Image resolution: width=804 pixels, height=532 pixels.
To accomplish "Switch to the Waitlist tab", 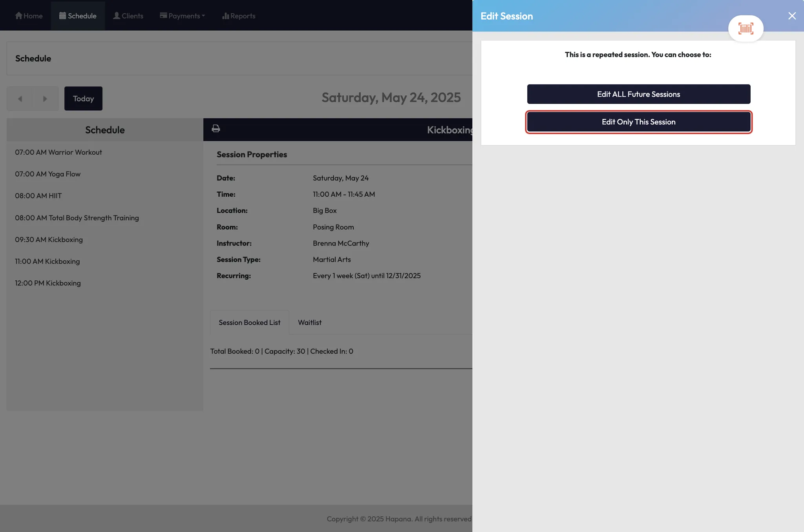I will point(309,322).
